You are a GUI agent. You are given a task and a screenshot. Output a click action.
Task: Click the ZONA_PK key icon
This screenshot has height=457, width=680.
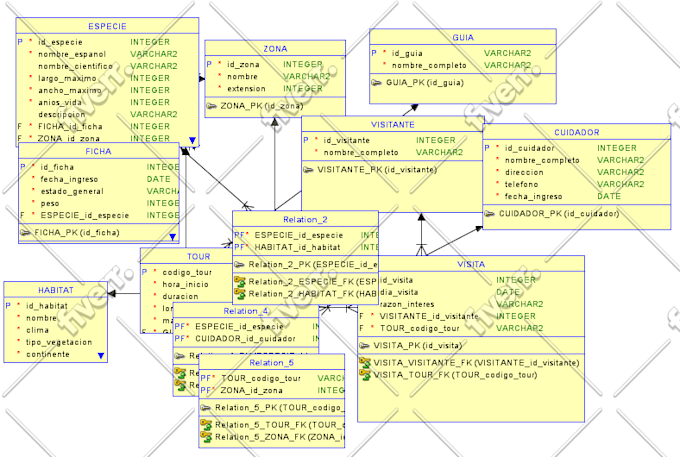[211, 106]
